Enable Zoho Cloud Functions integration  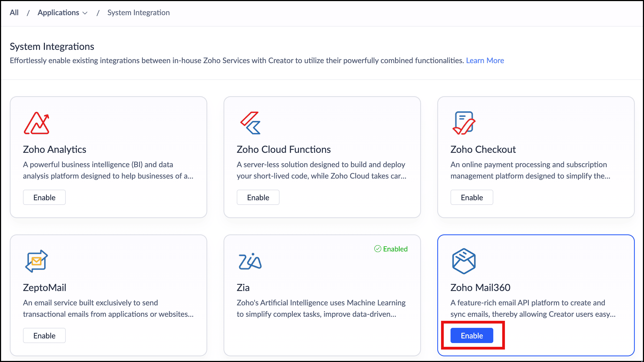(258, 197)
